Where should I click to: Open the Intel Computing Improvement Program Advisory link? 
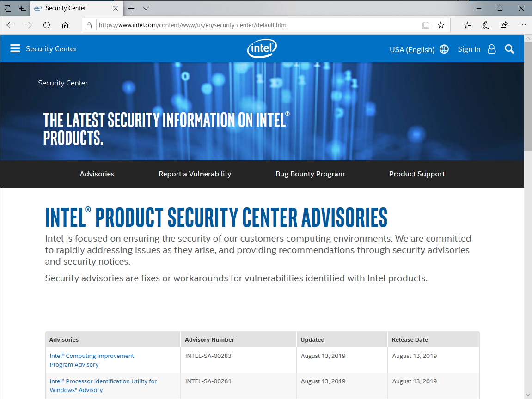92,360
